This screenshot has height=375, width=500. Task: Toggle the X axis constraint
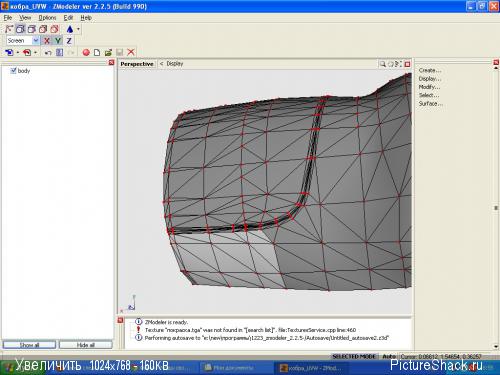[x=47, y=41]
